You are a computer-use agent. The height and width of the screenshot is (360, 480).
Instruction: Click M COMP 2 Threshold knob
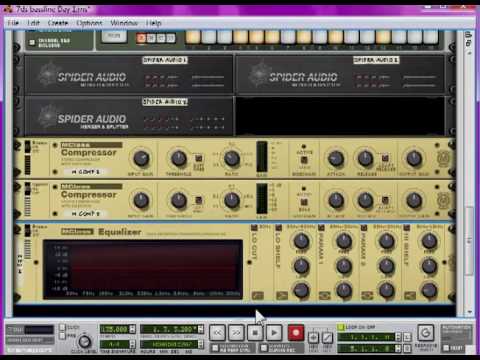click(179, 201)
